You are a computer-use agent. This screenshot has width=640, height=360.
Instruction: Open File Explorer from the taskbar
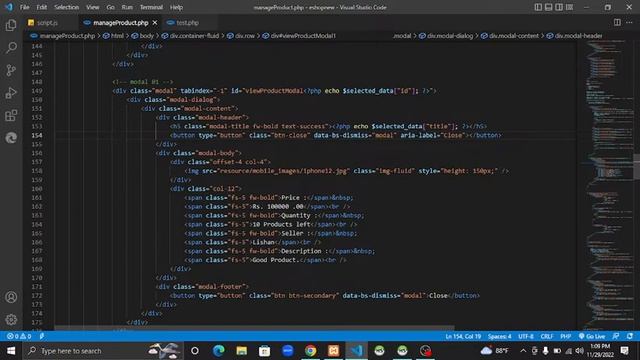[241, 351]
